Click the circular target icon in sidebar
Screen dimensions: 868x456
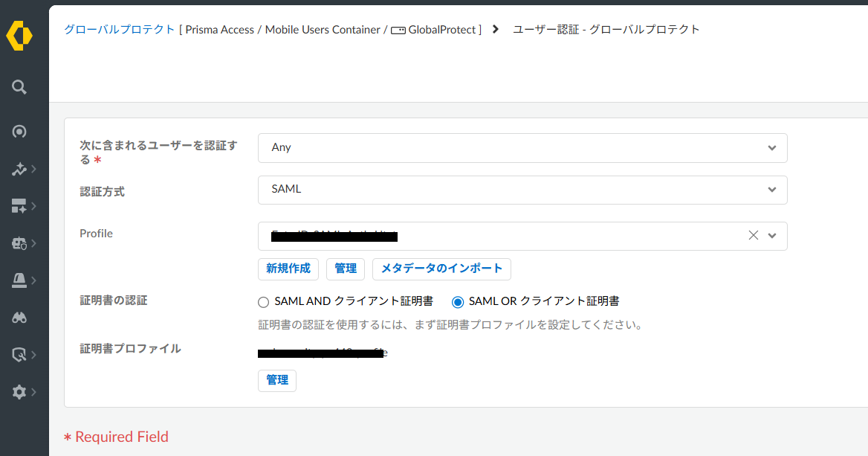19,132
